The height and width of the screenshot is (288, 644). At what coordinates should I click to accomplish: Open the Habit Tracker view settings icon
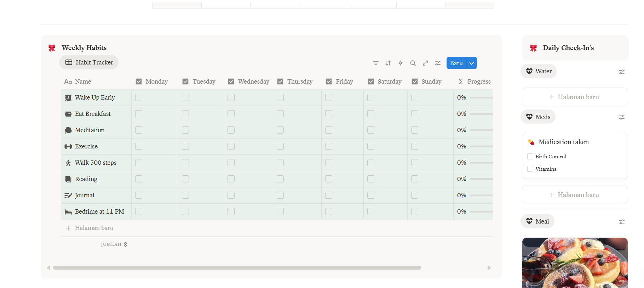(x=438, y=63)
